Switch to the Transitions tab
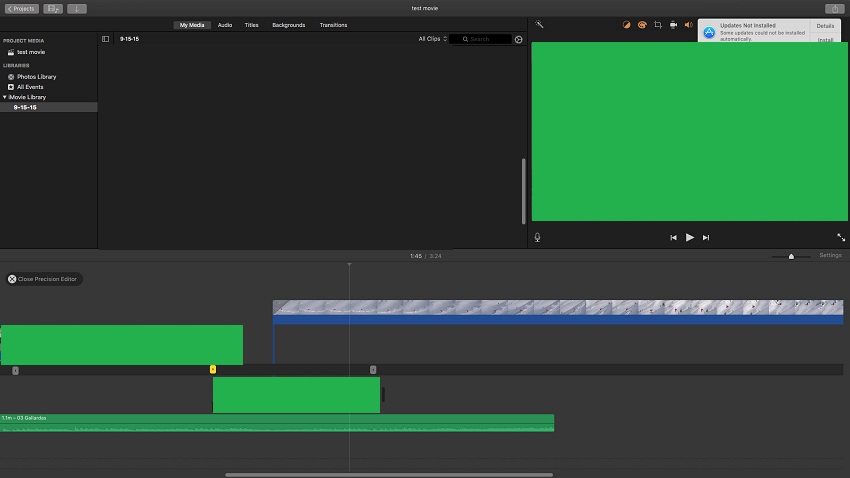Image resolution: width=850 pixels, height=478 pixels. (x=333, y=25)
